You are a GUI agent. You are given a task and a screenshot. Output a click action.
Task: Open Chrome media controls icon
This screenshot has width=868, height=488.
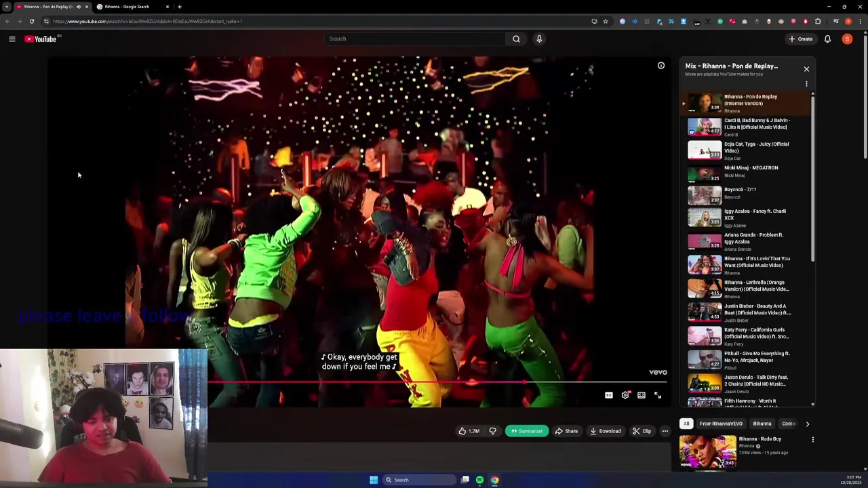point(835,21)
